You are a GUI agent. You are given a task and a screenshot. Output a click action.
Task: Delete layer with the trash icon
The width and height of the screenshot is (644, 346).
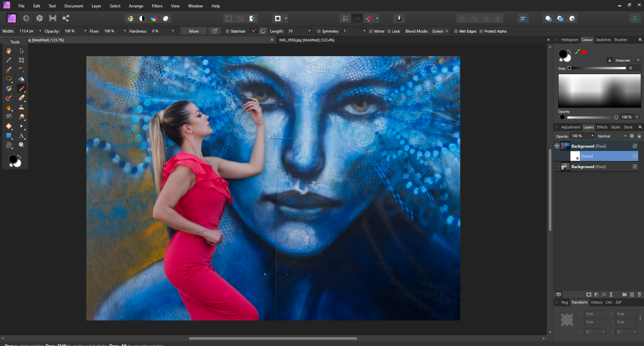[x=639, y=295]
